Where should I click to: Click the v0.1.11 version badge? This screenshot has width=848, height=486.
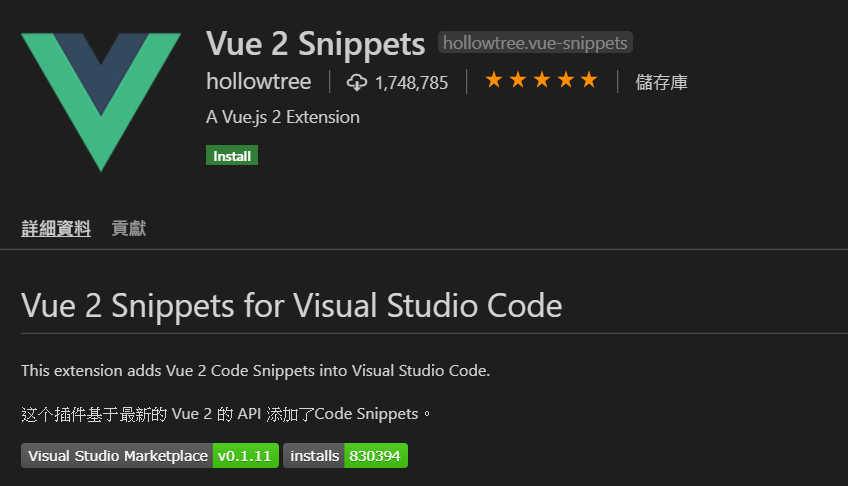point(246,456)
